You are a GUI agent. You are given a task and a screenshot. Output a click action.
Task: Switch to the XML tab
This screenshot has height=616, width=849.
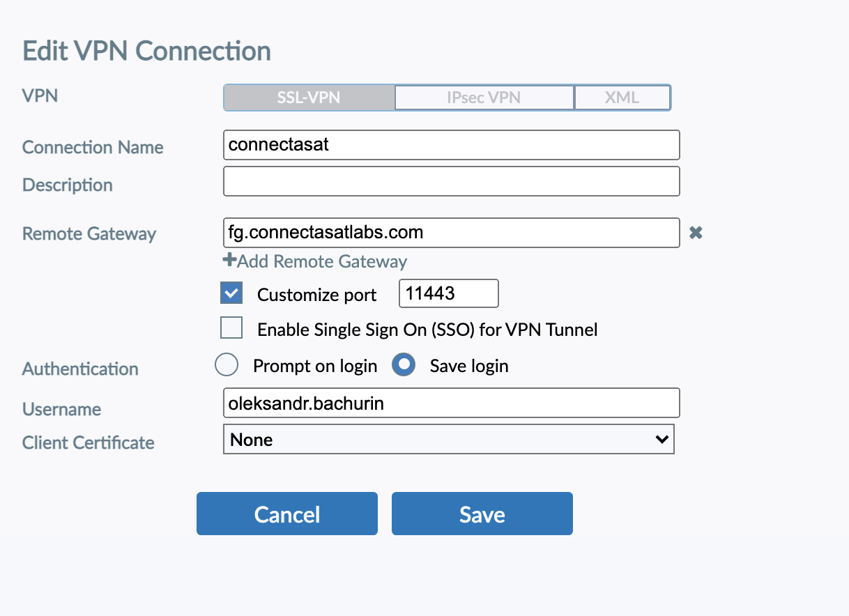tap(622, 98)
